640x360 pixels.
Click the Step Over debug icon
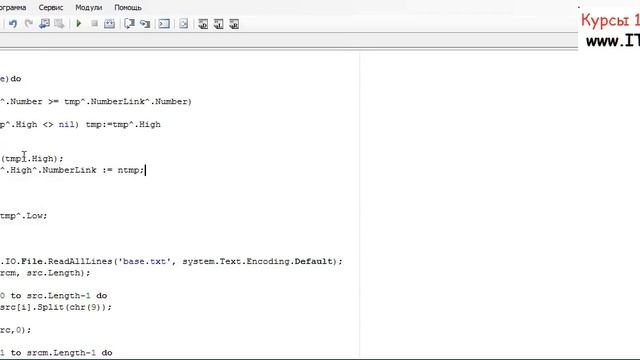click(x=145, y=24)
